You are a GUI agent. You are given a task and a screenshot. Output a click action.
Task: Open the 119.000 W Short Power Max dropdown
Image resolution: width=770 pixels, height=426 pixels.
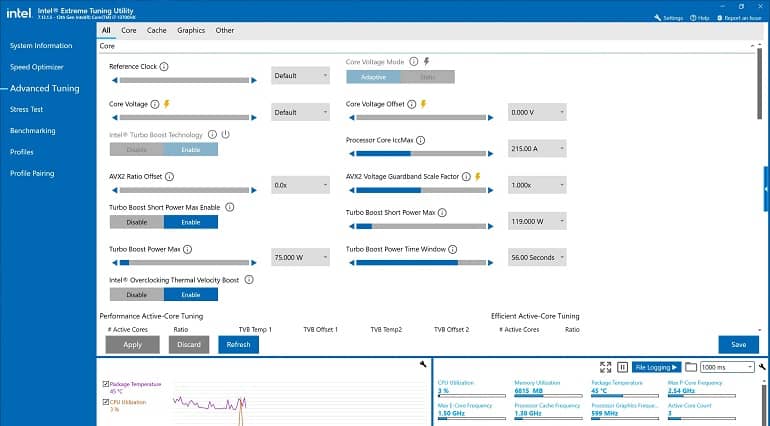click(x=537, y=222)
